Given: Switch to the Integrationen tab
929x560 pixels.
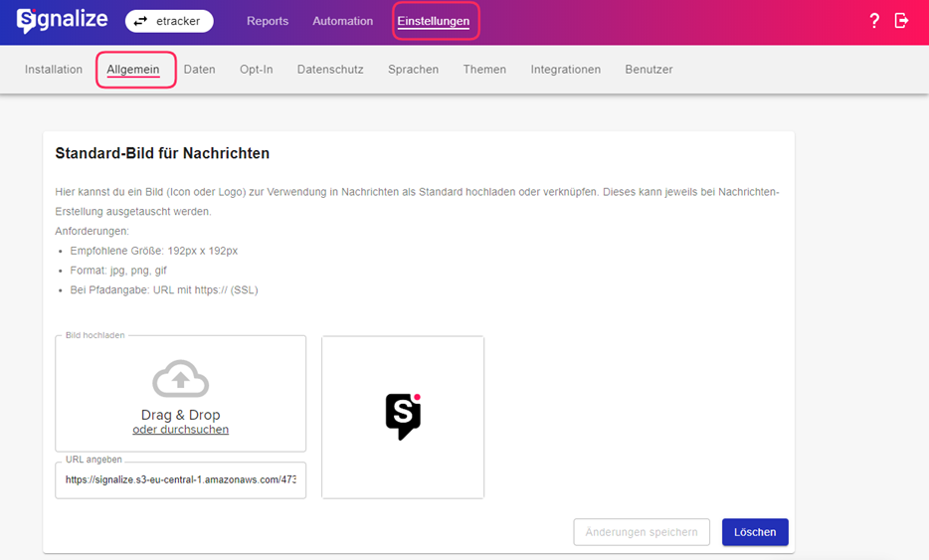Looking at the screenshot, I should [x=566, y=70].
